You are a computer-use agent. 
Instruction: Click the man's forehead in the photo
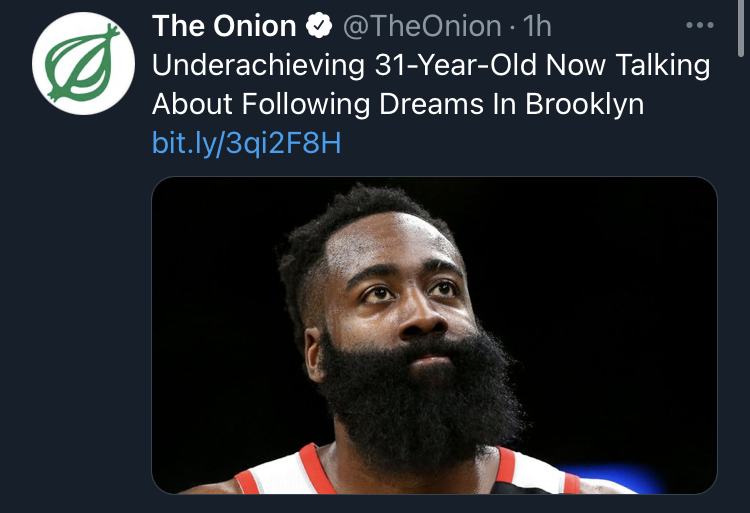(395, 245)
